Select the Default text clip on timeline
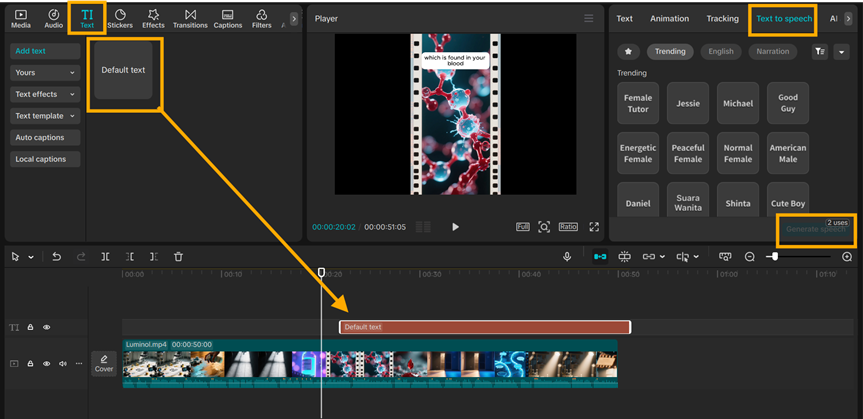 point(485,327)
